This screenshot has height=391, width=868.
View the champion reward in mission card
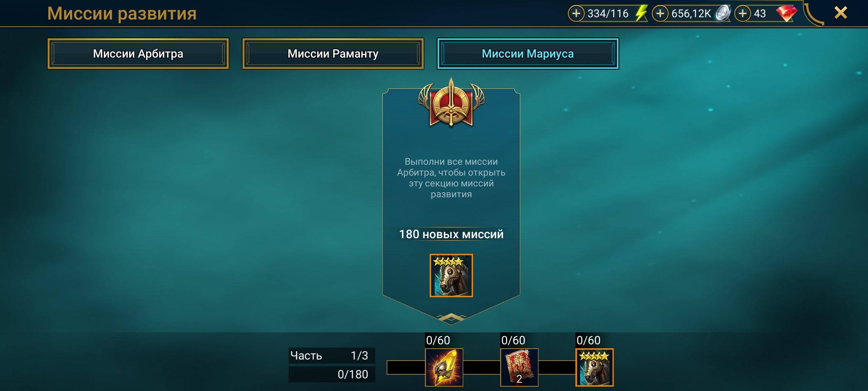[451, 276]
